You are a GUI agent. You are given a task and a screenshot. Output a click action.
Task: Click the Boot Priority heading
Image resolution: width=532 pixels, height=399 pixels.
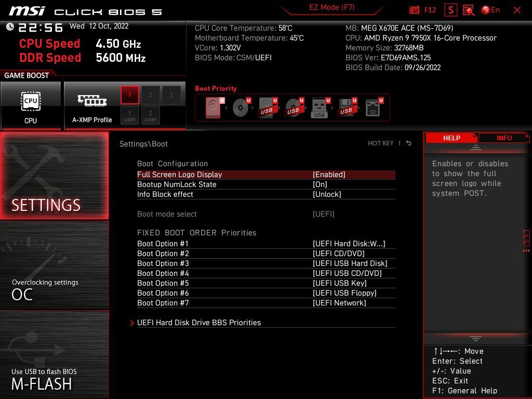click(x=216, y=88)
